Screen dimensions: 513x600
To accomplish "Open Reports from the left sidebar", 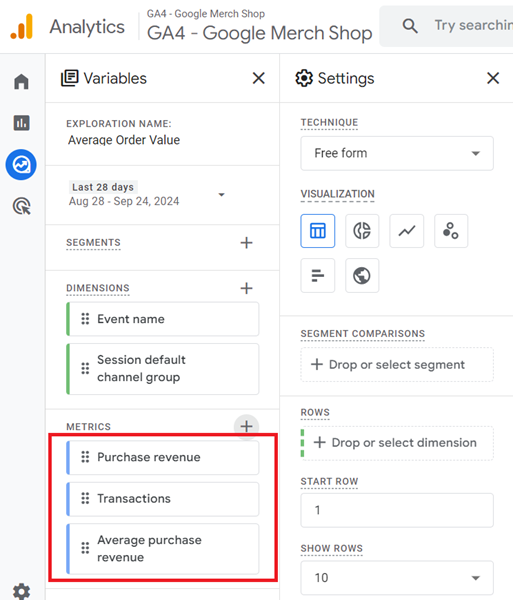I will (21, 123).
